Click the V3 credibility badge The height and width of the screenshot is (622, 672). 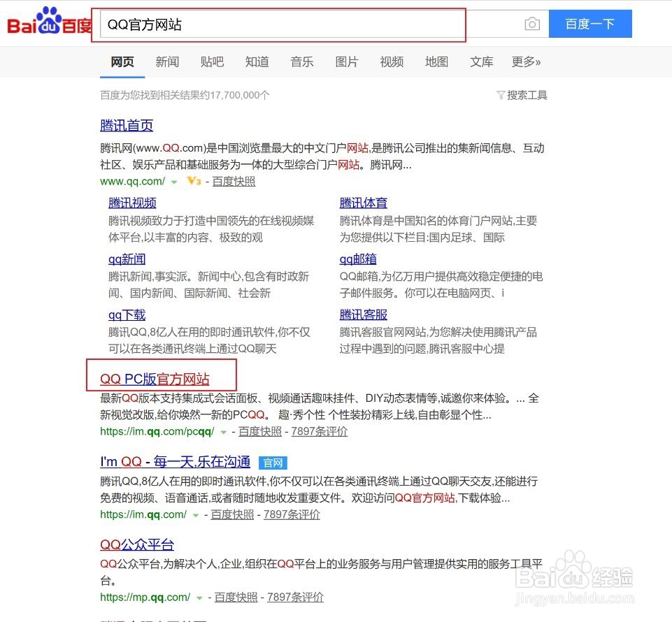point(194,181)
